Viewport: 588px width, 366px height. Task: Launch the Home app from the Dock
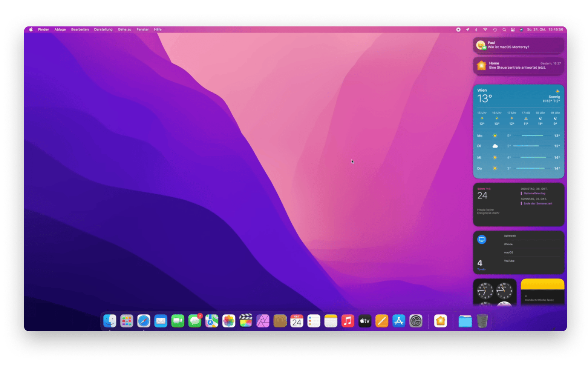pos(441,321)
